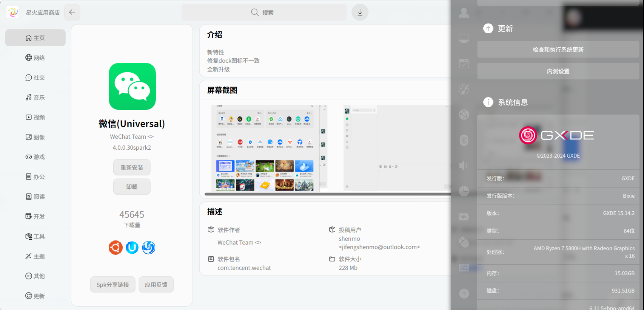
Task: Click the 应用反馈 feedback button
Action: pos(156,285)
